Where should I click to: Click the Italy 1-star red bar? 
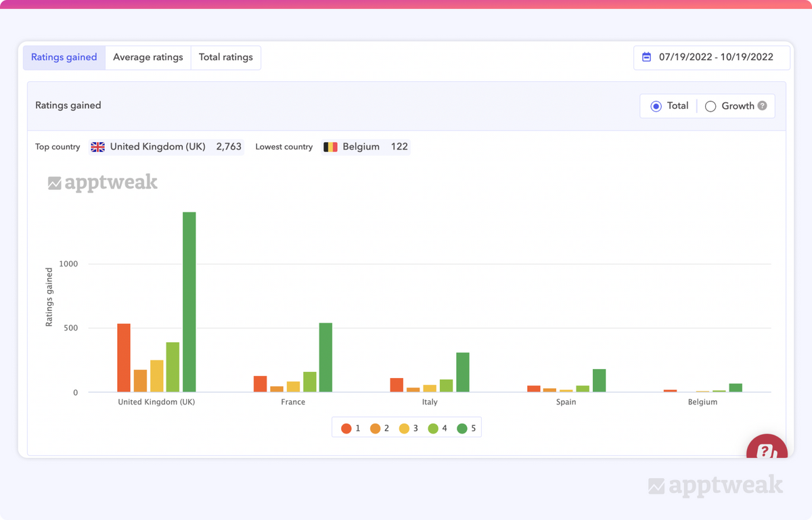point(397,385)
